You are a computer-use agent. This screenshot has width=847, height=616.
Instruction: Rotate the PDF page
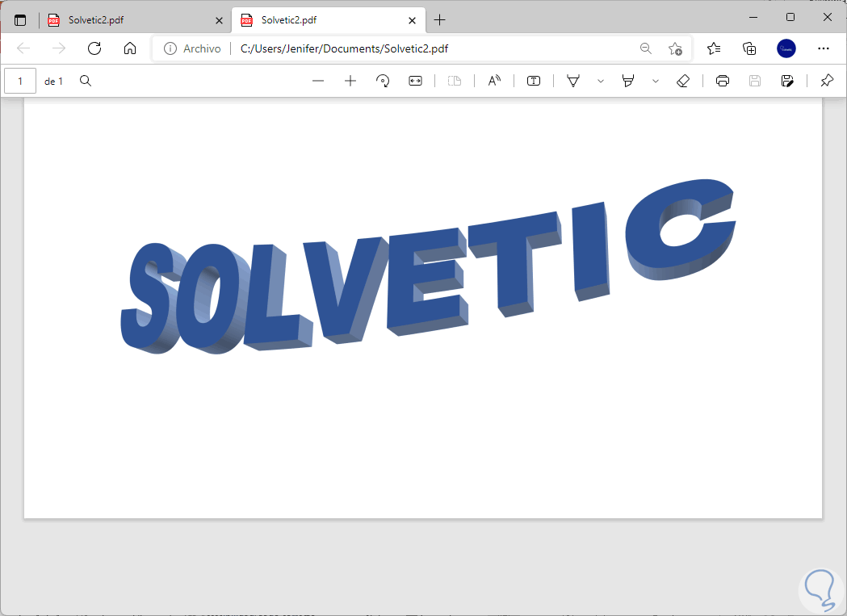pyautogui.click(x=383, y=81)
